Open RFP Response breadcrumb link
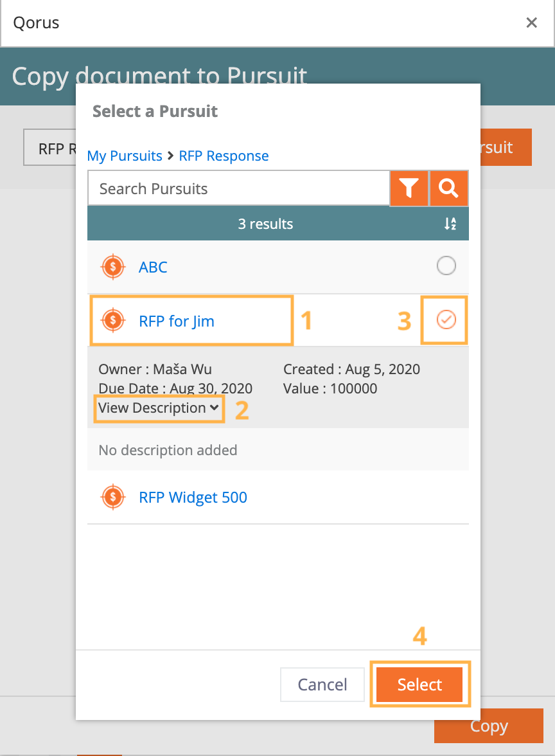Screen dimensions: 555x756 [224, 156]
